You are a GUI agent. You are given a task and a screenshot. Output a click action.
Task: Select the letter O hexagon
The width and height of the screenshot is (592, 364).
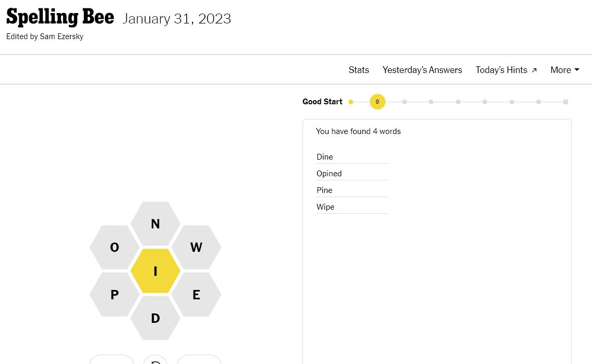[x=114, y=247]
